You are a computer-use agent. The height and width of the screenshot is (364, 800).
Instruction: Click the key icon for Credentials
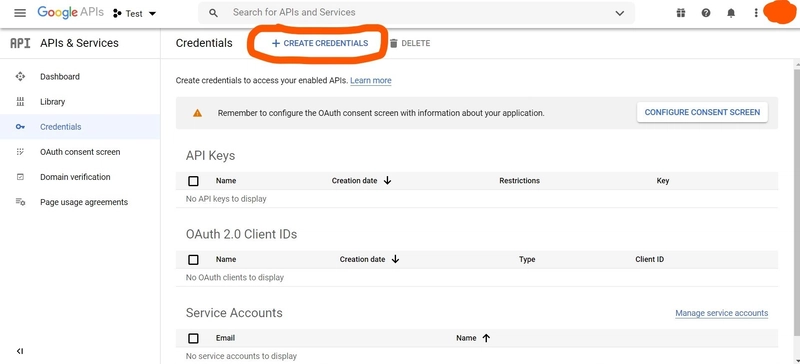(x=20, y=127)
